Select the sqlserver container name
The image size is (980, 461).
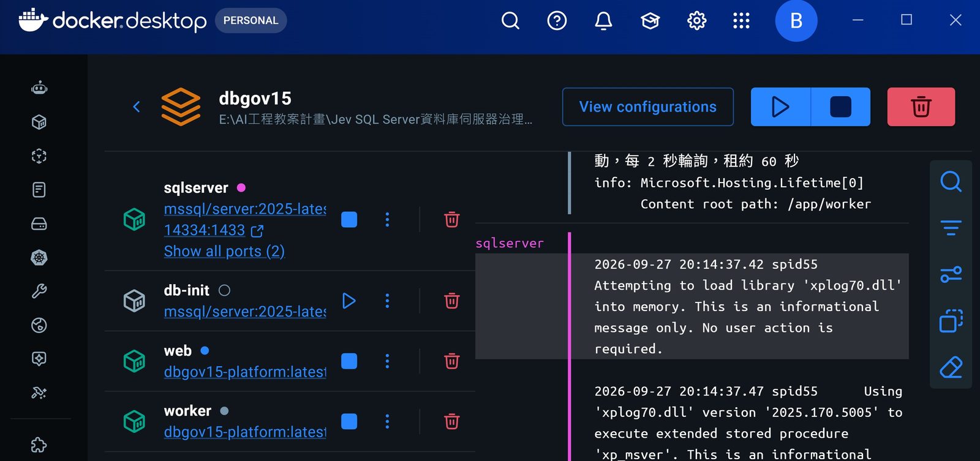[196, 188]
